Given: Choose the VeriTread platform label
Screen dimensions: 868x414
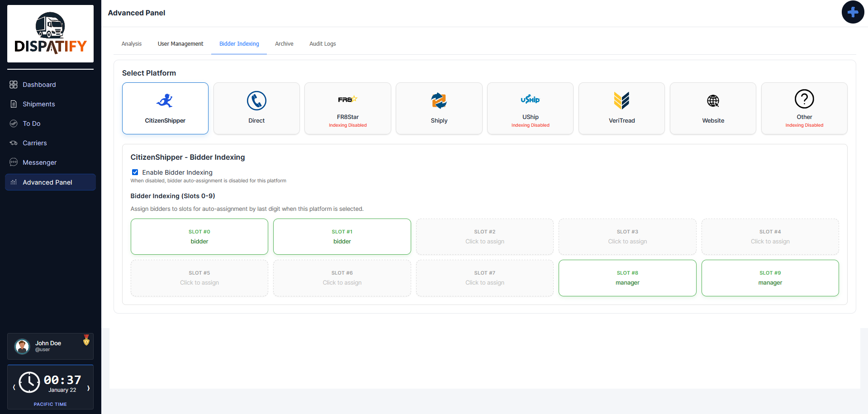Looking at the screenshot, I should pos(622,121).
